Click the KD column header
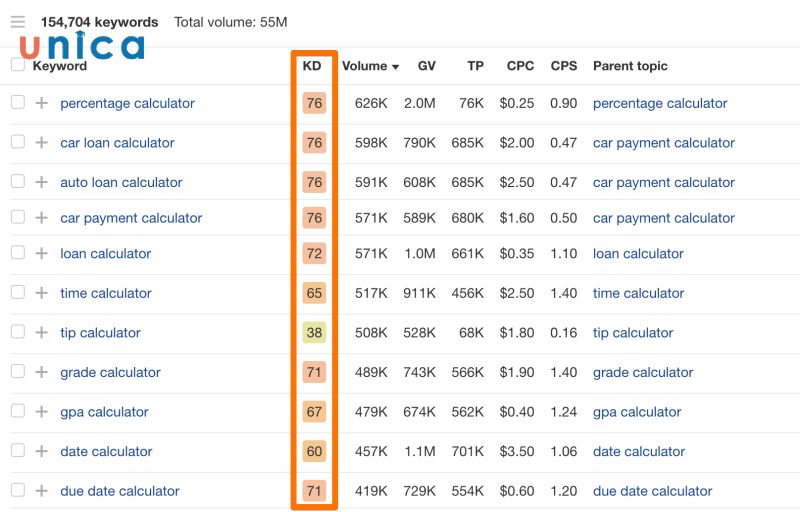 312,66
